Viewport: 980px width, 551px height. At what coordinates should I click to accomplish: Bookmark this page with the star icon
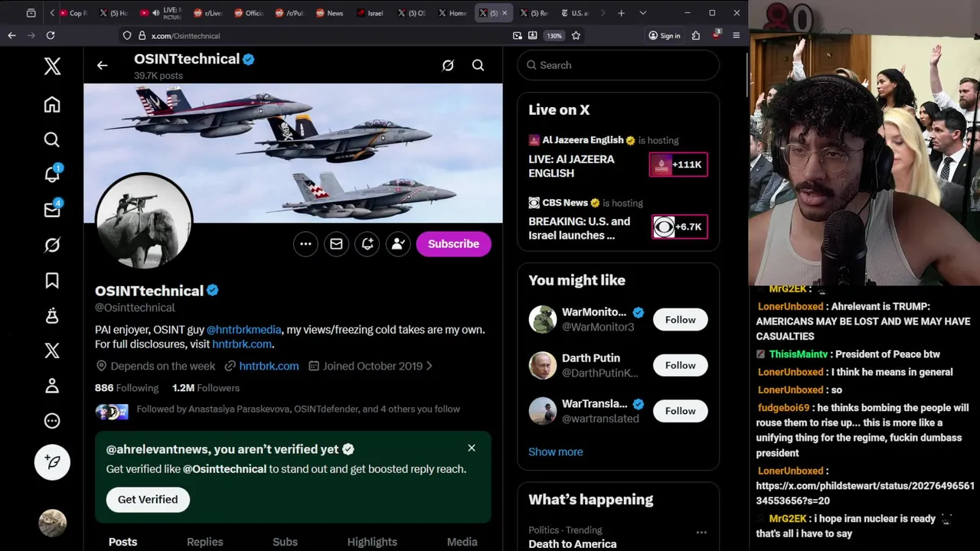[576, 35]
